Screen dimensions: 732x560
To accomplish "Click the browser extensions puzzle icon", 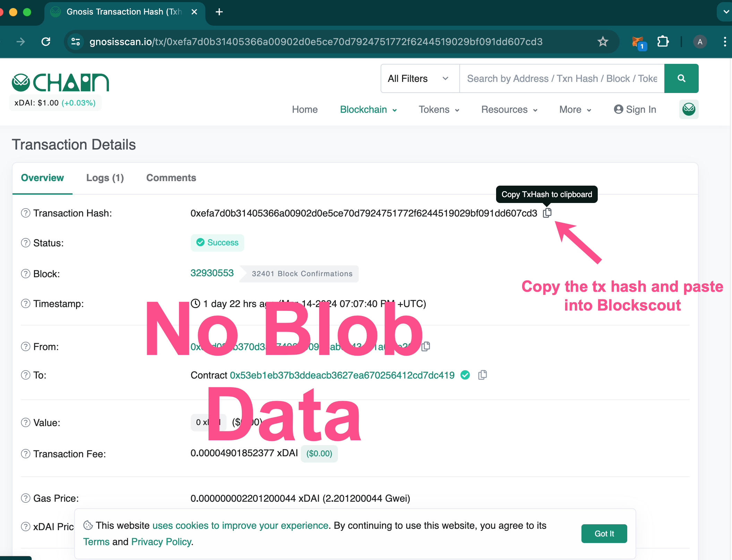I will point(663,41).
